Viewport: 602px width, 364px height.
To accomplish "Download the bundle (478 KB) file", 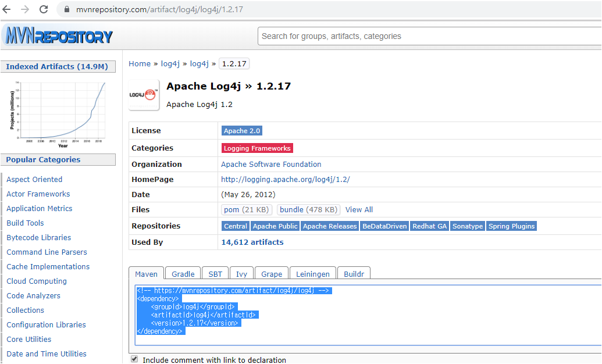I will [308, 210].
